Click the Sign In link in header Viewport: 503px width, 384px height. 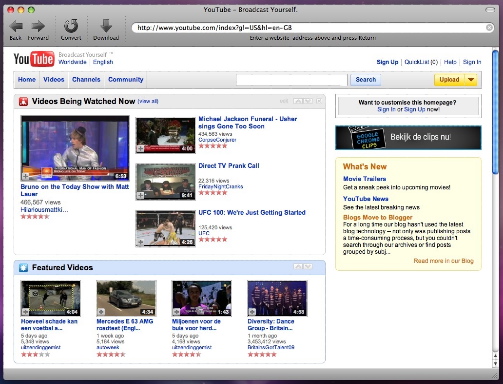pos(472,62)
